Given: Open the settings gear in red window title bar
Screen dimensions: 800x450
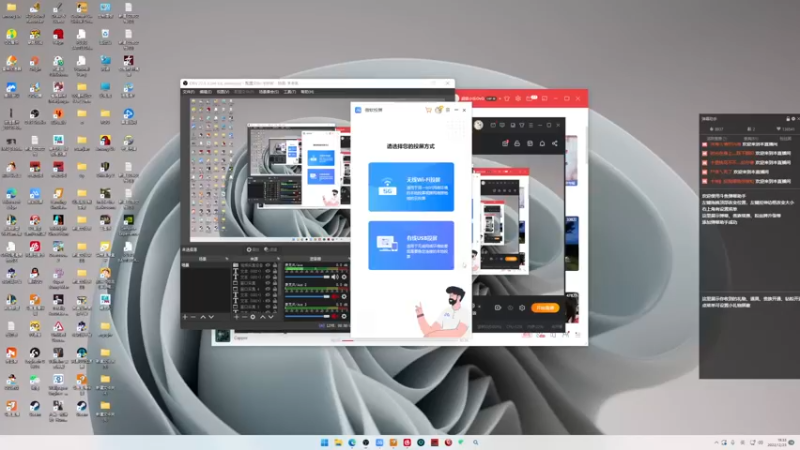Looking at the screenshot, I should (518, 98).
